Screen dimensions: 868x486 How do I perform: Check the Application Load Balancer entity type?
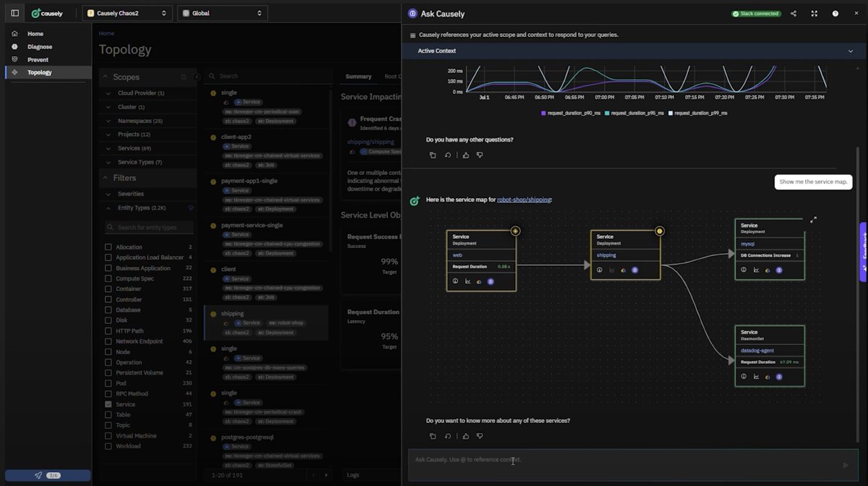tap(109, 257)
